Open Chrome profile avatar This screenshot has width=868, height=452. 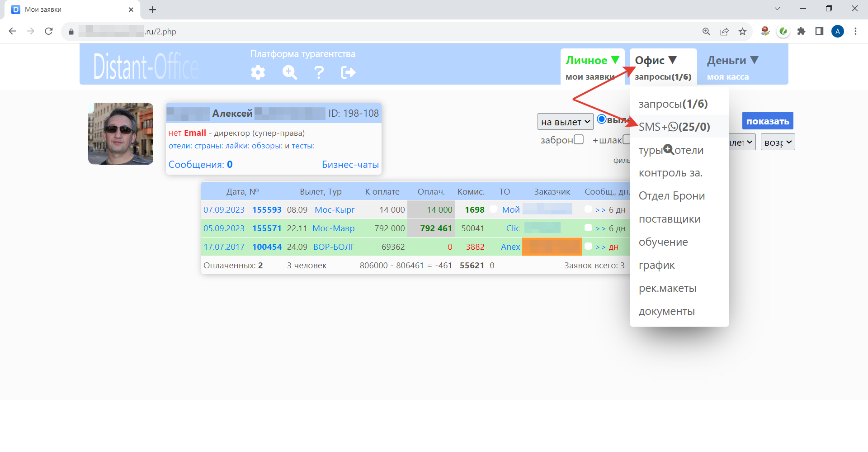pyautogui.click(x=838, y=31)
